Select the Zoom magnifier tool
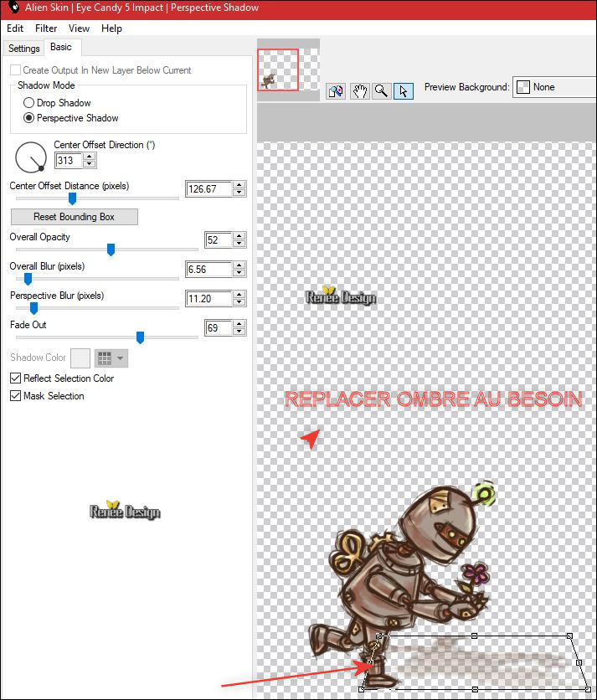The width and height of the screenshot is (597, 700). (381, 91)
